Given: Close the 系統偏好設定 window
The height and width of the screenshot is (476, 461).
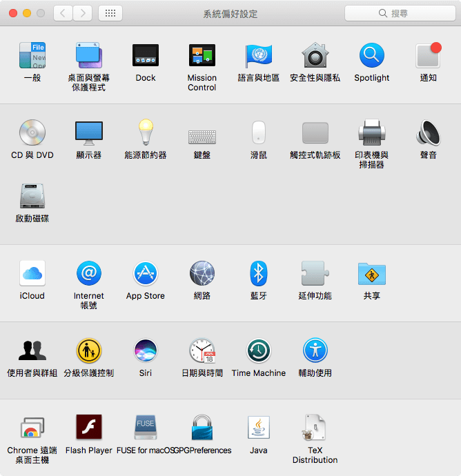Looking at the screenshot, I should (x=12, y=13).
